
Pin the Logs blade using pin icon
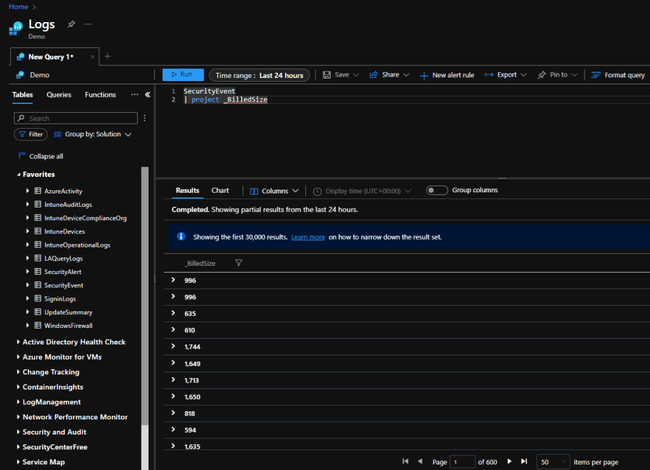pyautogui.click(x=70, y=23)
